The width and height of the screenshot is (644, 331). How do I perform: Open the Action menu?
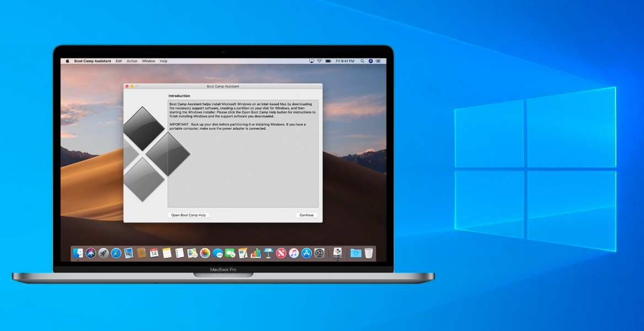coord(132,61)
